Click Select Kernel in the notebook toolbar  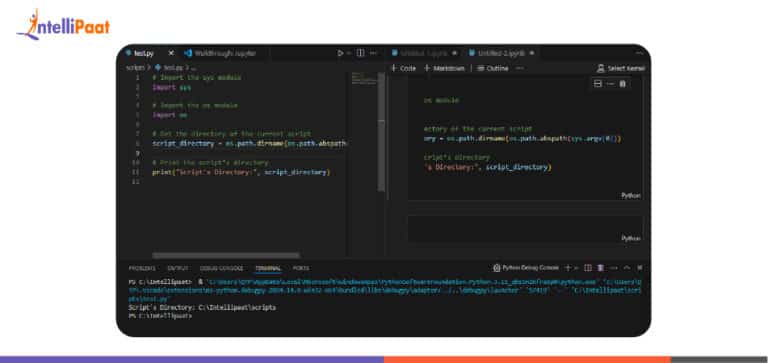click(x=621, y=69)
